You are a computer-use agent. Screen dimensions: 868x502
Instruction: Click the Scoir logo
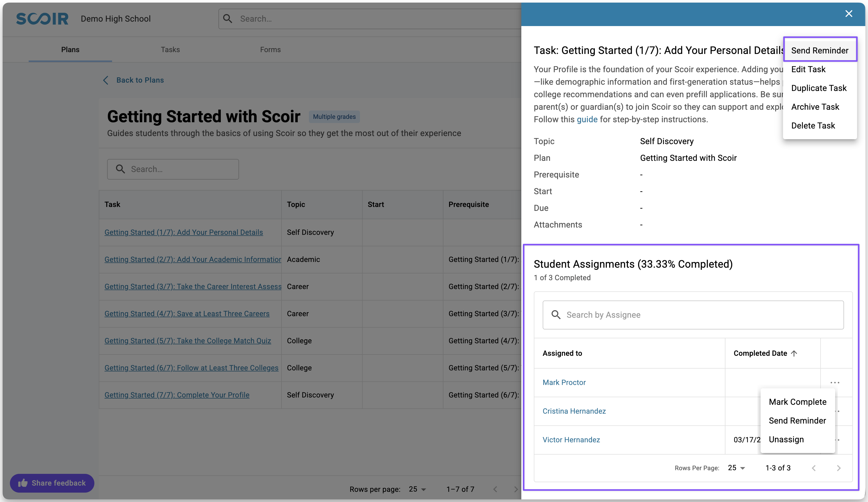(x=42, y=19)
